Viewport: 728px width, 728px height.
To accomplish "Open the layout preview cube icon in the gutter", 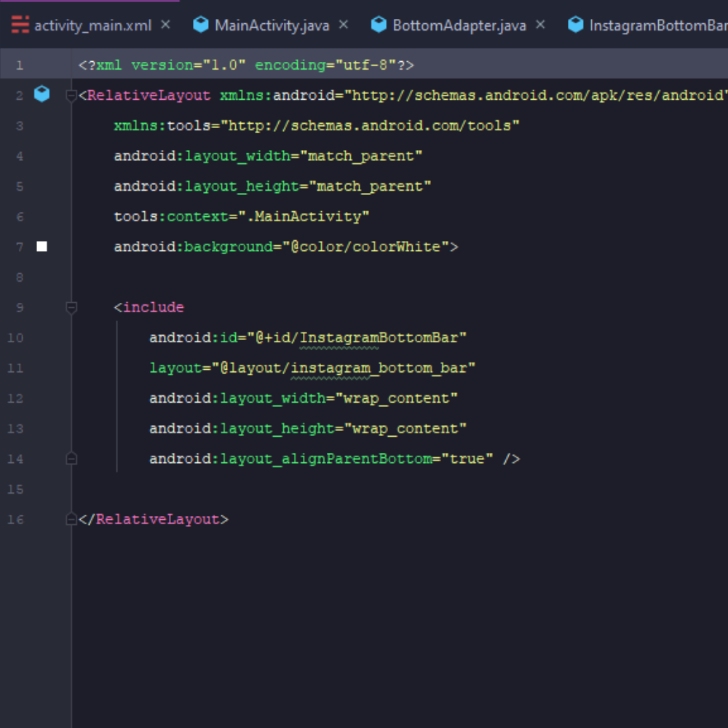I will point(41,94).
